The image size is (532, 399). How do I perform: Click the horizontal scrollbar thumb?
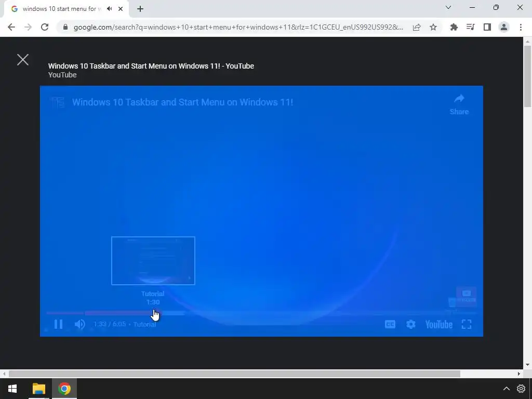click(x=234, y=374)
